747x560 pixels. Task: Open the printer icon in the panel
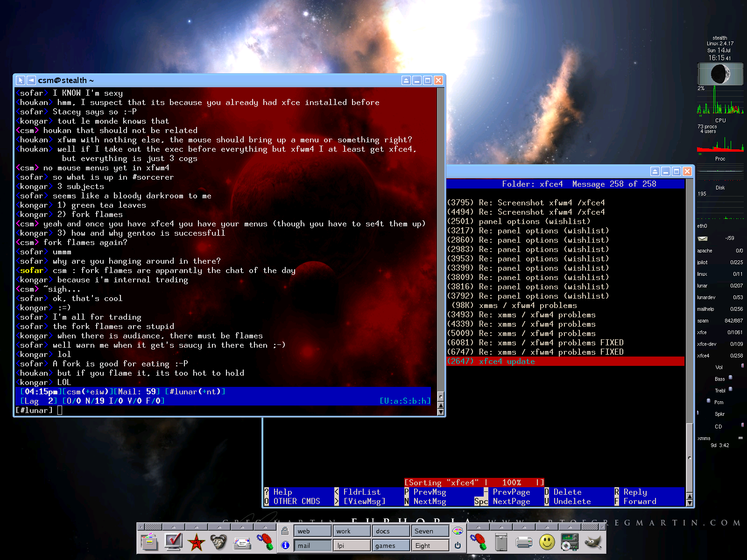click(524, 542)
